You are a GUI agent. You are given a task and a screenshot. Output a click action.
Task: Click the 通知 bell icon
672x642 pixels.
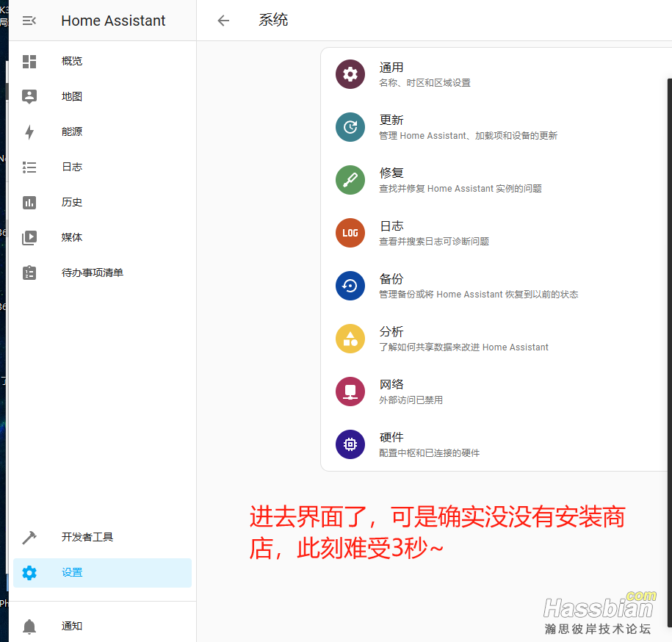pos(29,626)
